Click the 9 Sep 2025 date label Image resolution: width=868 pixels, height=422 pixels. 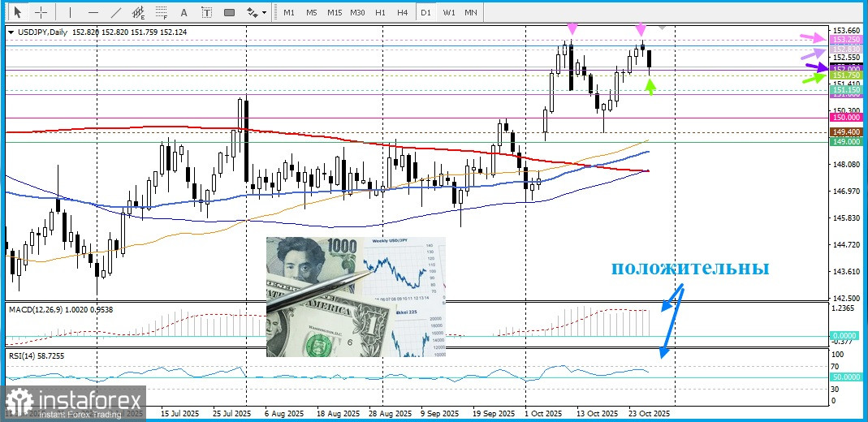440,413
